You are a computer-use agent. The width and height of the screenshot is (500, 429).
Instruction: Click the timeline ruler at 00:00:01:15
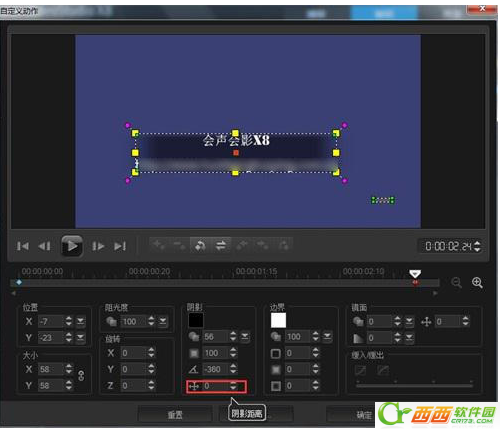tap(256, 271)
